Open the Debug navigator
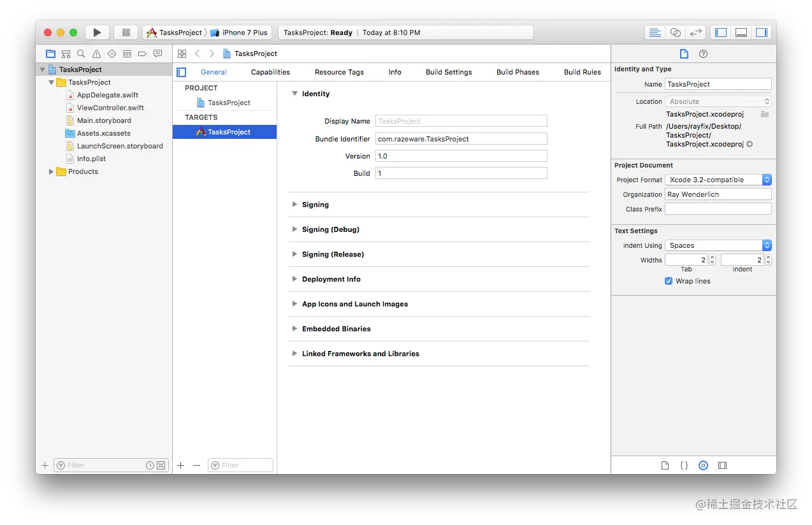 coord(127,54)
